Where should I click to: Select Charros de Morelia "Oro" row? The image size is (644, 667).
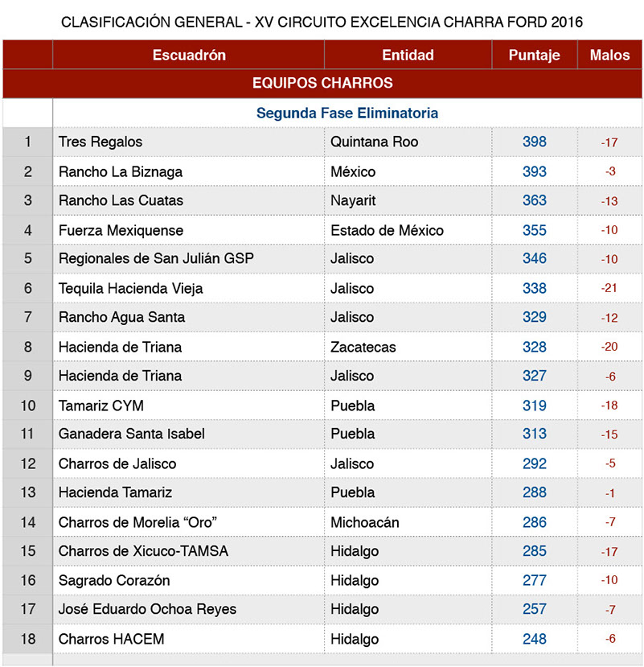[x=138, y=522]
